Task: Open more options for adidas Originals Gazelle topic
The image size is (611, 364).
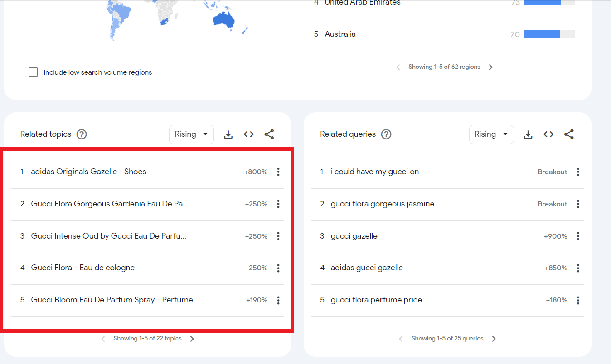Action: click(x=278, y=172)
